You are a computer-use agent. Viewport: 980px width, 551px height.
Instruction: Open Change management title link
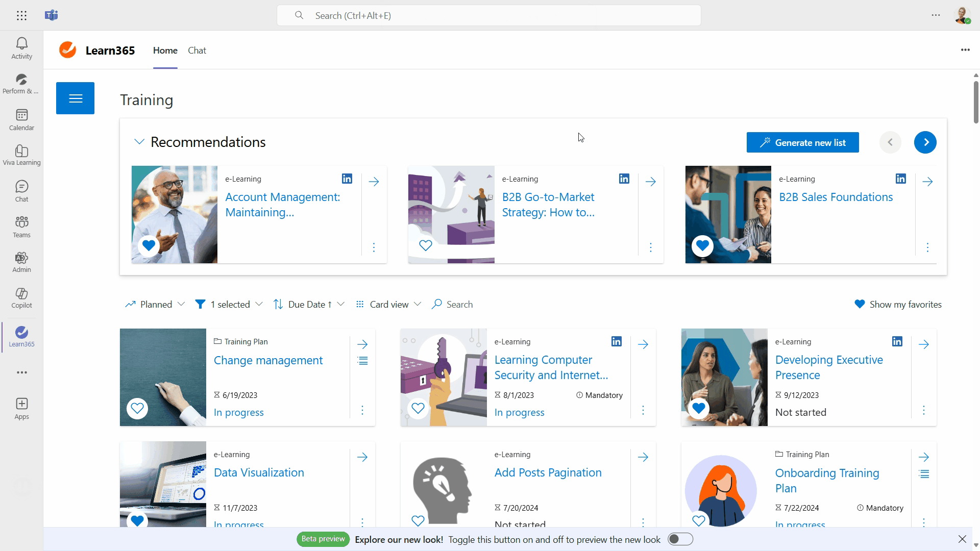pos(268,360)
